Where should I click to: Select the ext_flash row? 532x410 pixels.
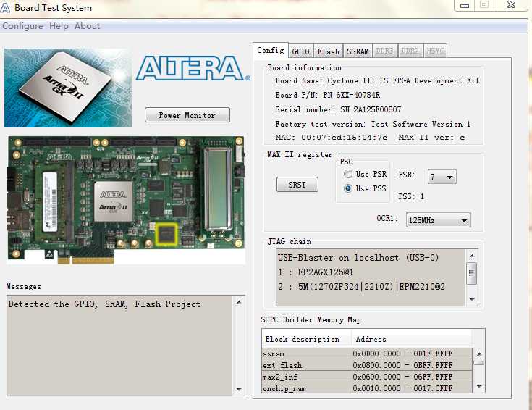[367, 365]
